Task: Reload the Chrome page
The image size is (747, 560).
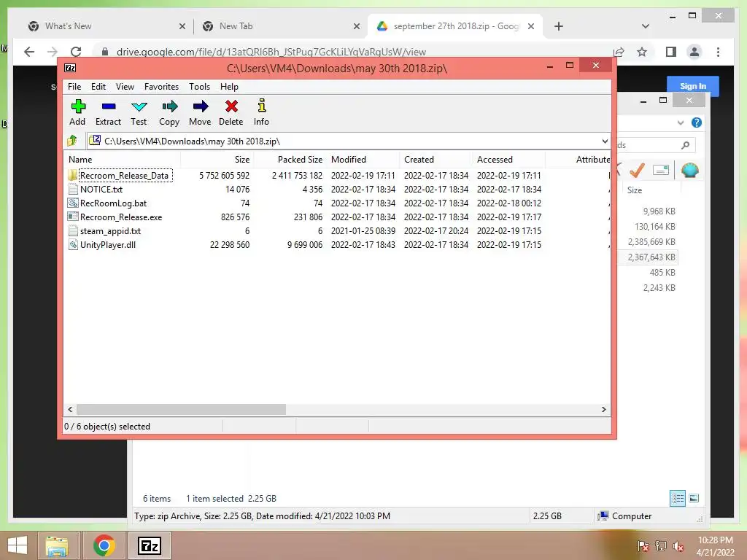Action: coord(76,52)
